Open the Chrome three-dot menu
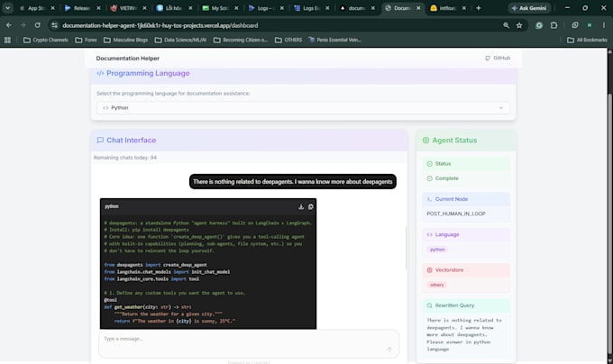Screen dimensions: 613x364 coord(604,25)
